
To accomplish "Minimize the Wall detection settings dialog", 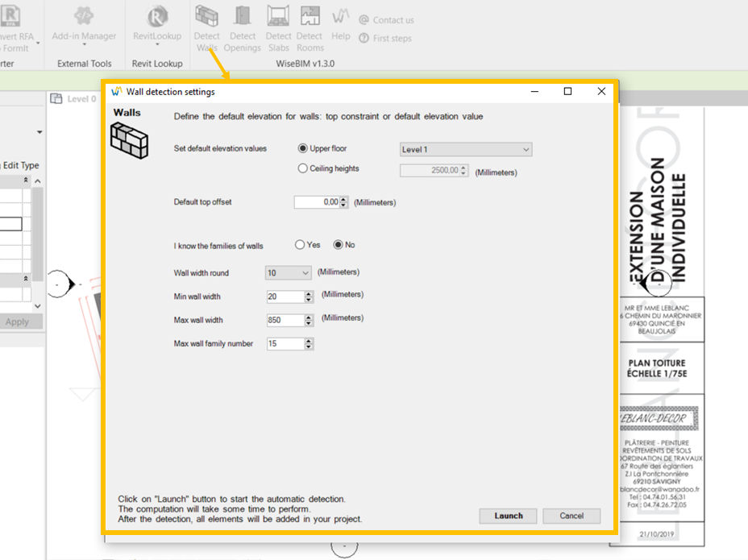I will tap(534, 91).
